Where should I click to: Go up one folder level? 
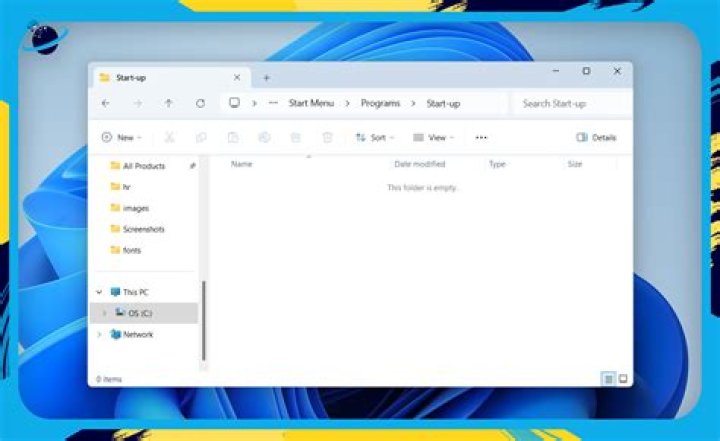coord(169,103)
